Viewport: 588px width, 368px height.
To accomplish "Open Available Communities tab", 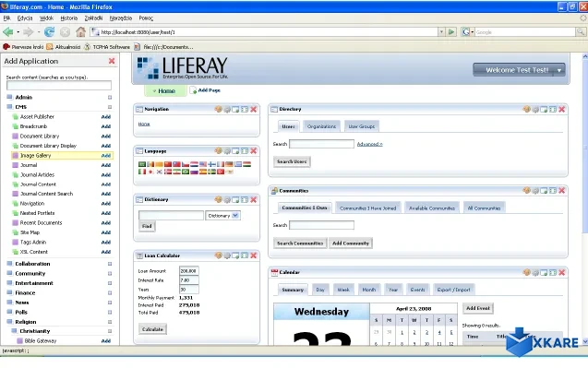I will (x=432, y=208).
